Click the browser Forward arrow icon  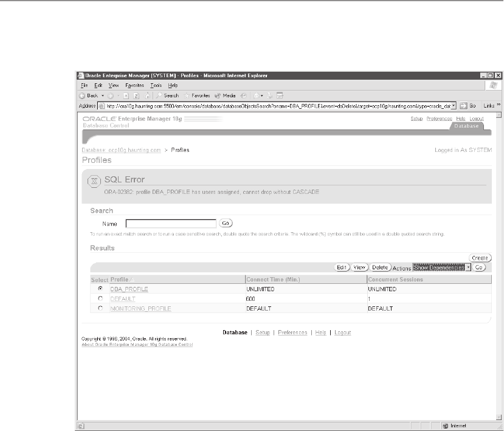point(111,96)
